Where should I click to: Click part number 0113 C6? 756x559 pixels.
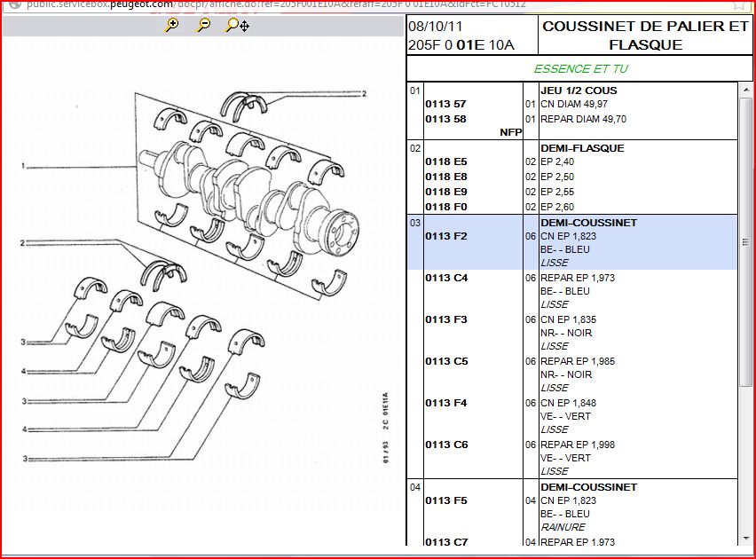pos(445,445)
